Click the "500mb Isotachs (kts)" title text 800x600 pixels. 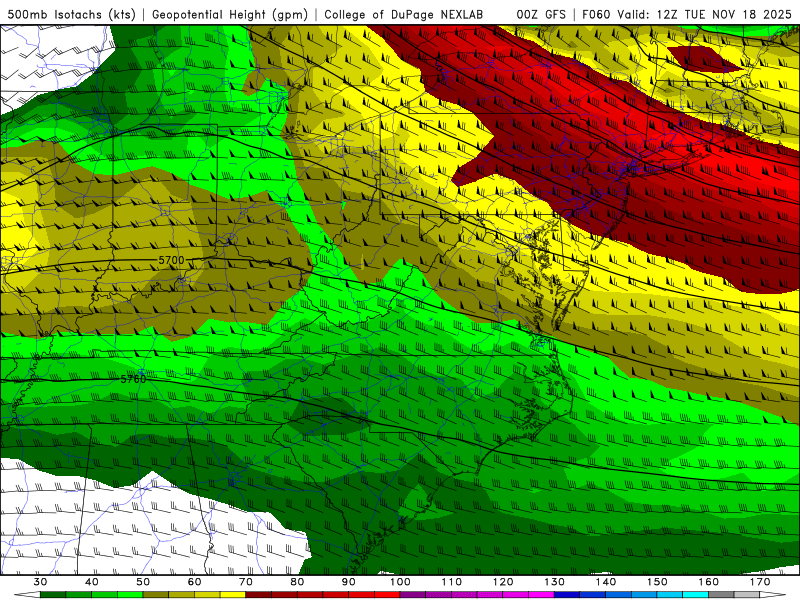coord(72,14)
